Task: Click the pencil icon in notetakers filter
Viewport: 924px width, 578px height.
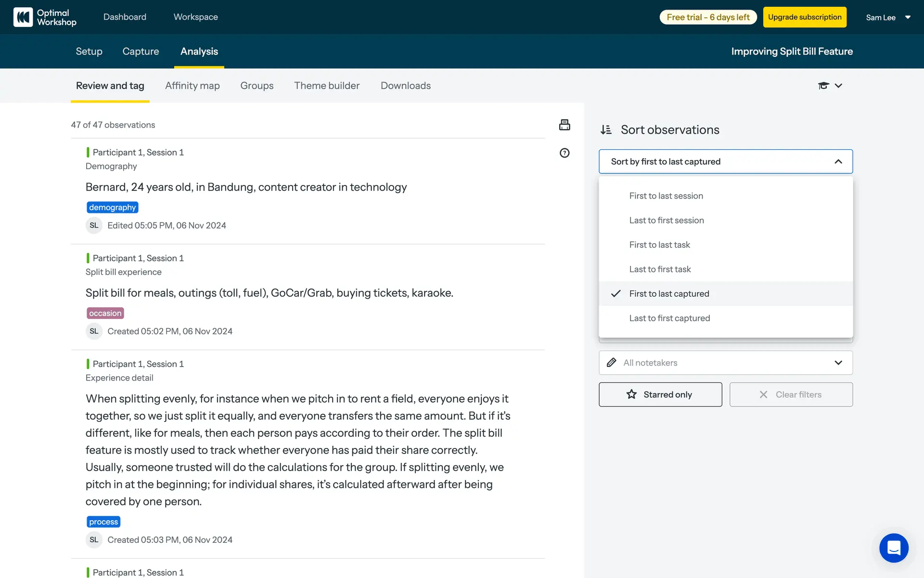Action: point(612,363)
